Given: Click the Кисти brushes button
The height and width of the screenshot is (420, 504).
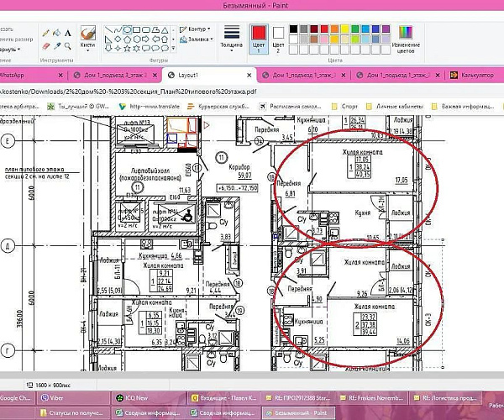Looking at the screenshot, I should [x=87, y=36].
